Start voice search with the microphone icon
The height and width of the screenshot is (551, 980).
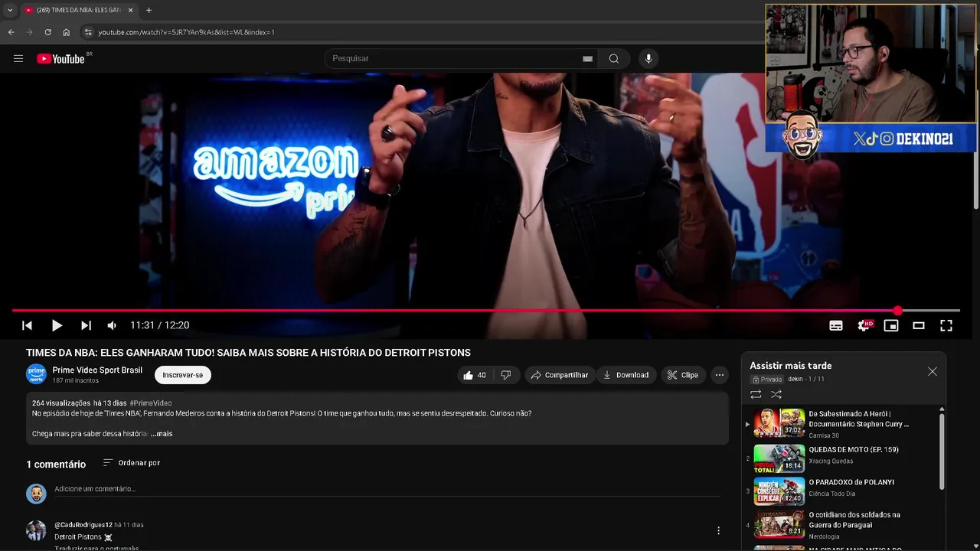(648, 59)
